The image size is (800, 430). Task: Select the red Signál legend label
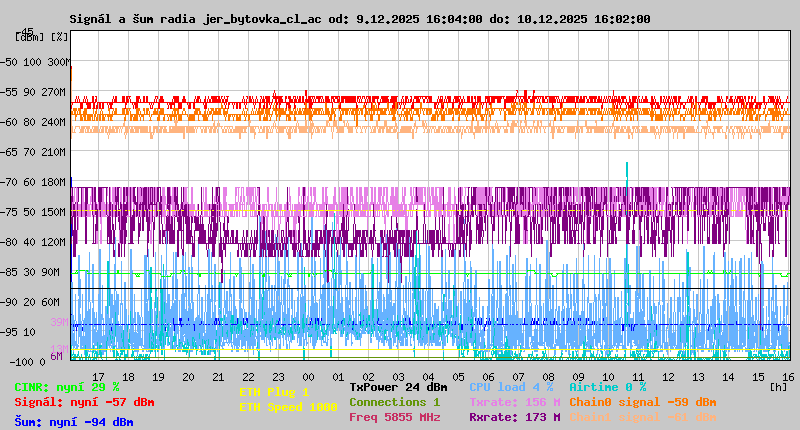coord(84,402)
